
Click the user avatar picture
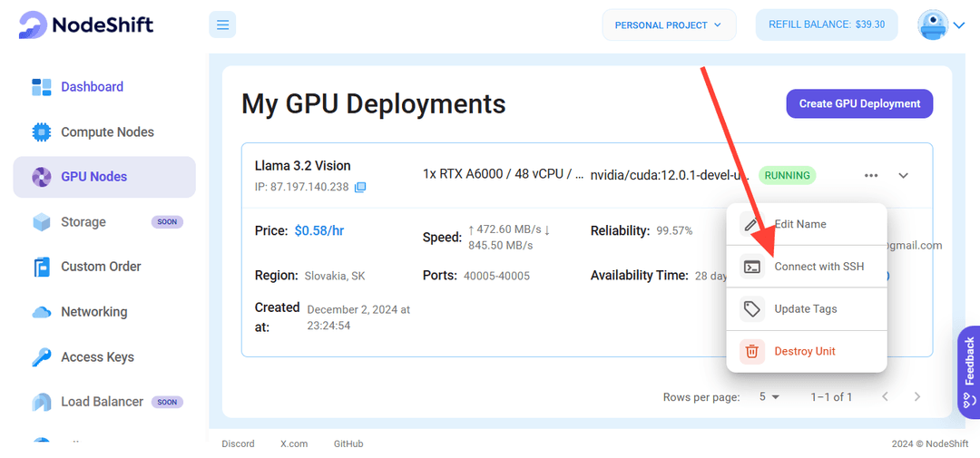pos(933,25)
